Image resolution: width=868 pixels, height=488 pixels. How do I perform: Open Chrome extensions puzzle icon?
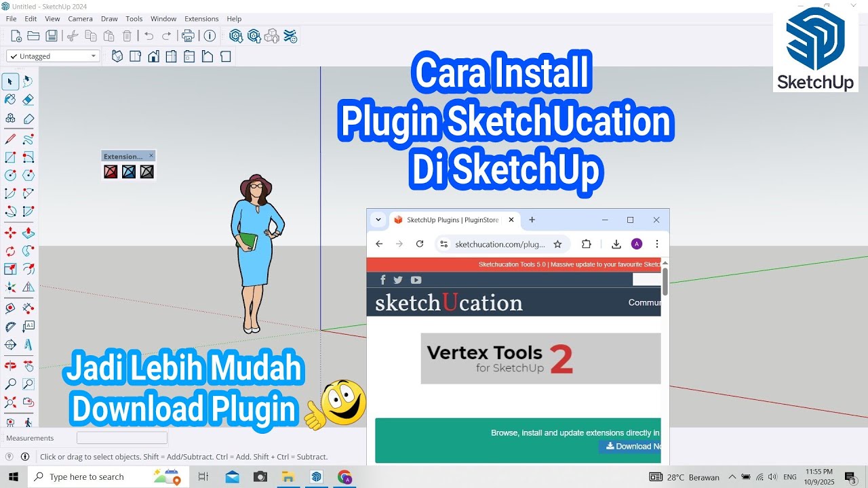tap(587, 244)
